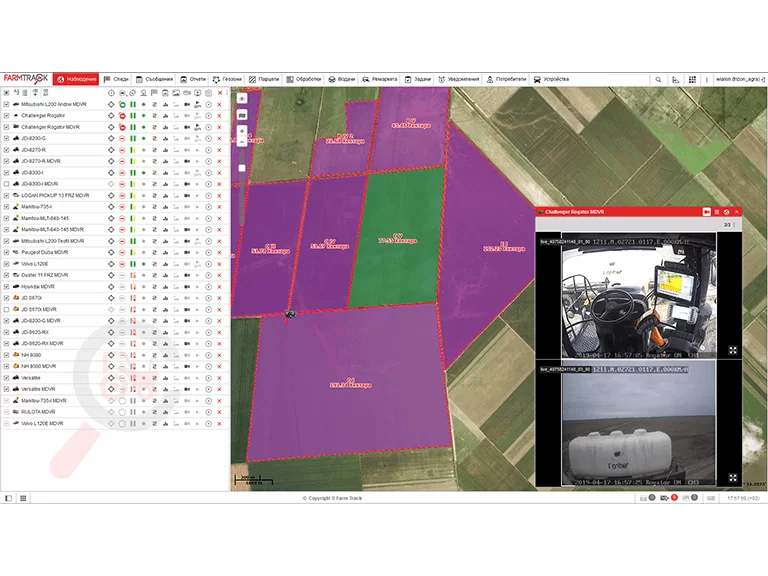Viewport: 768px width, 576px height.
Task: Open the Уведомления notifications tab
Action: 458,79
